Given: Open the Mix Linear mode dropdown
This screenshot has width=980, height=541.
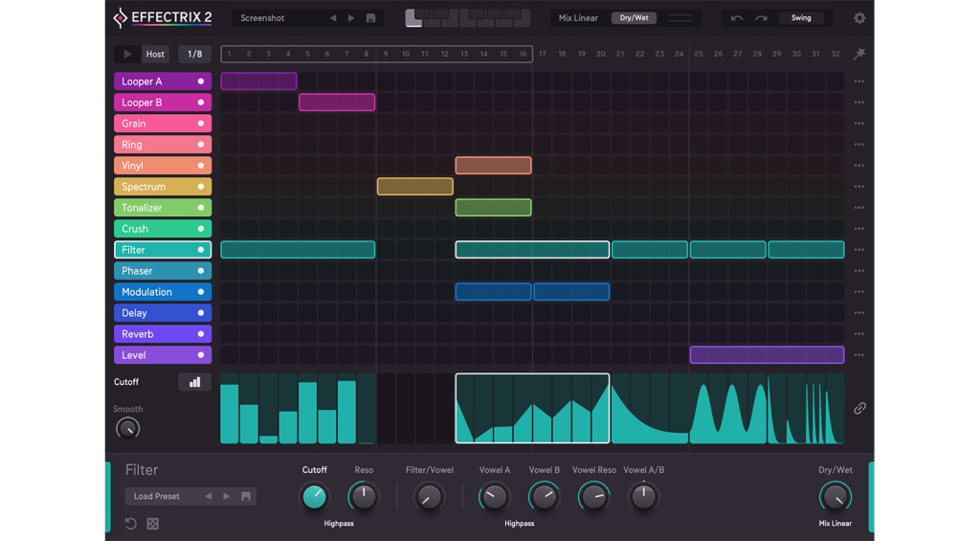Looking at the screenshot, I should [x=578, y=18].
